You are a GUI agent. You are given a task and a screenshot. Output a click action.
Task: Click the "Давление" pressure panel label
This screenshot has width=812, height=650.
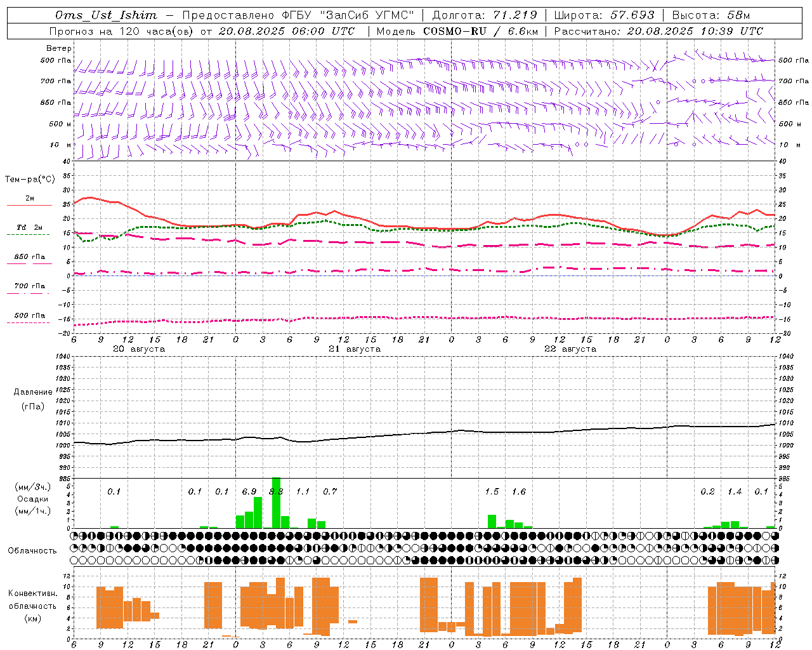click(33, 392)
